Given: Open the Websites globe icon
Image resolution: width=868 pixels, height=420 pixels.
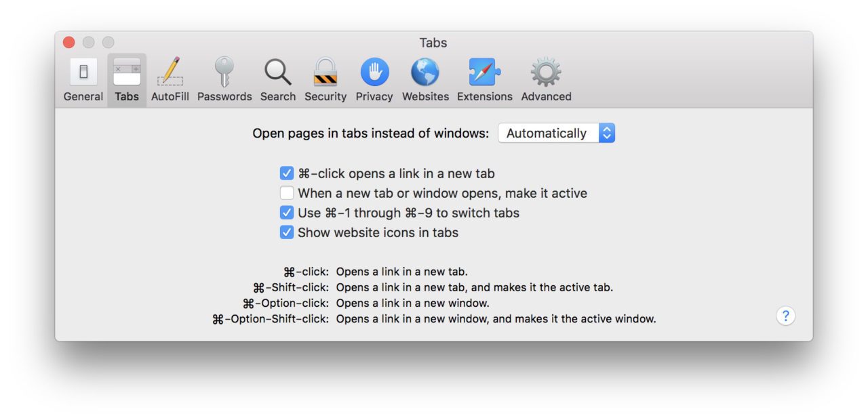Looking at the screenshot, I should [x=425, y=73].
